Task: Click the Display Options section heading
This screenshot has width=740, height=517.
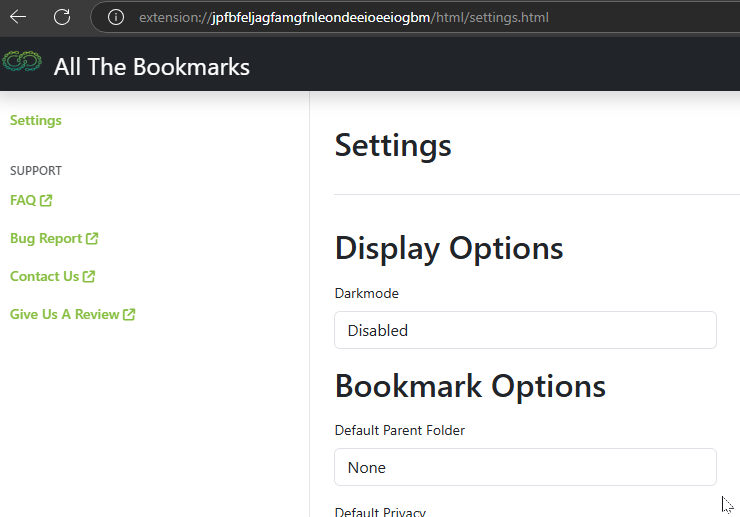Action: (449, 248)
